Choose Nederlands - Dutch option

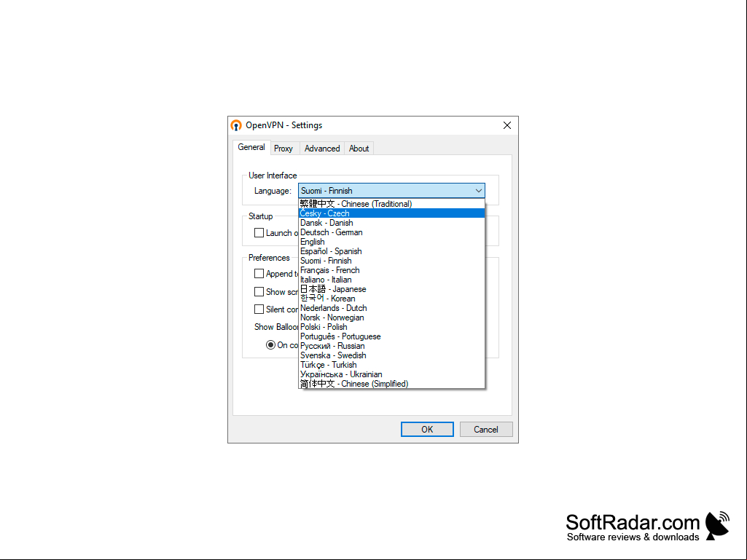391,308
